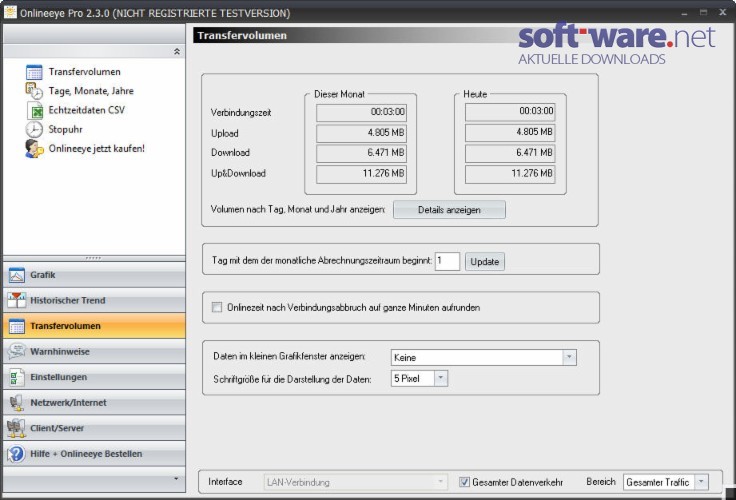Click the Heute Verbindungszeit value field
This screenshot has height=500, width=736.
click(510, 112)
